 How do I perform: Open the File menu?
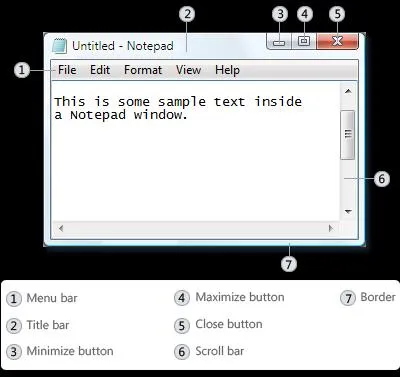pyautogui.click(x=67, y=70)
